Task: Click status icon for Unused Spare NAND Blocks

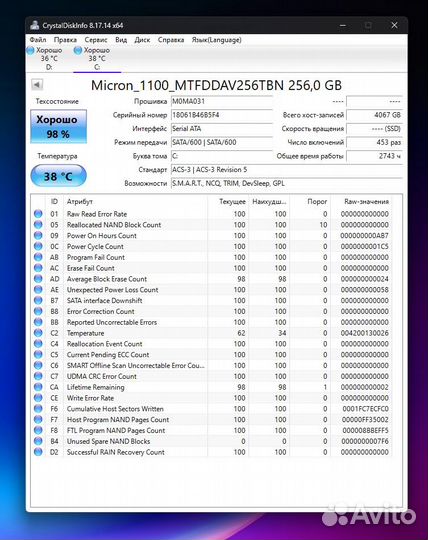Action: click(38, 441)
